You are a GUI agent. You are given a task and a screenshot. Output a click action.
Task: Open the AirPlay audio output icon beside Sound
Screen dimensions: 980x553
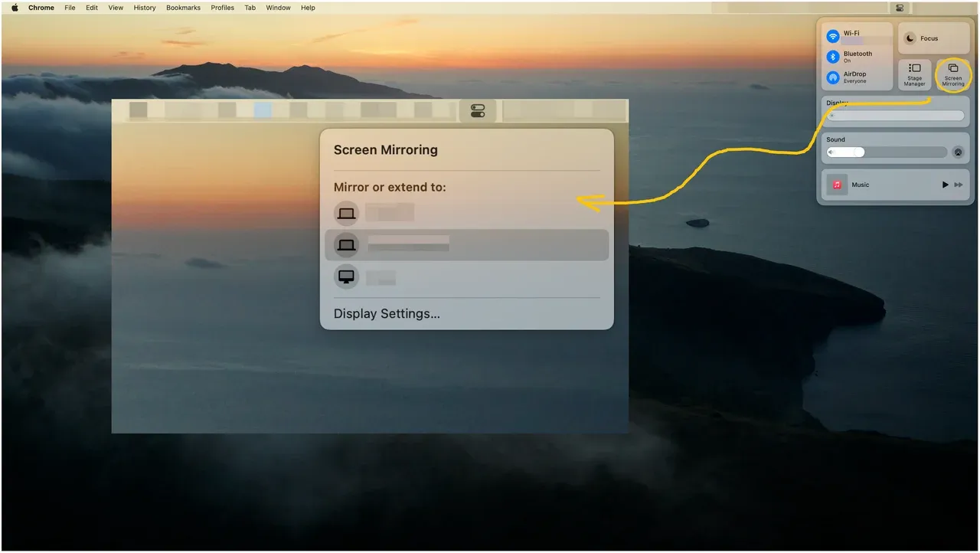click(x=958, y=152)
